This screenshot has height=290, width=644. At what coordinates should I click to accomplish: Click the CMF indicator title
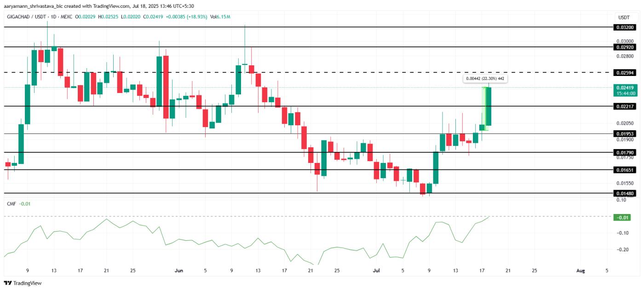pos(11,203)
